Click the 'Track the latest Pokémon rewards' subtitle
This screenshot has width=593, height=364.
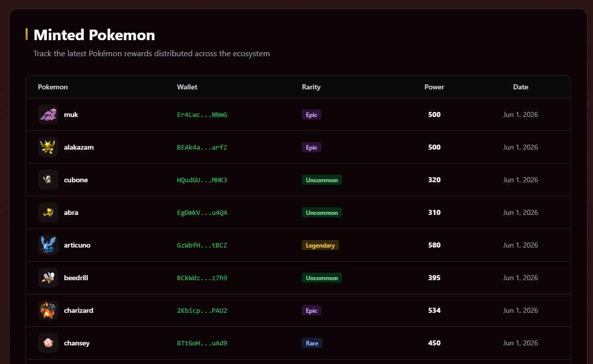coord(152,54)
